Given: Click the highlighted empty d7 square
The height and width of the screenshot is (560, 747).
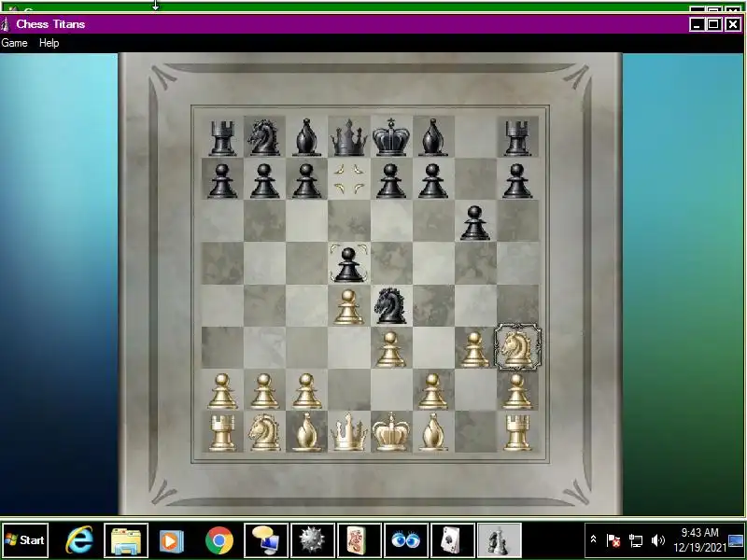Looking at the screenshot, I should pyautogui.click(x=348, y=179).
